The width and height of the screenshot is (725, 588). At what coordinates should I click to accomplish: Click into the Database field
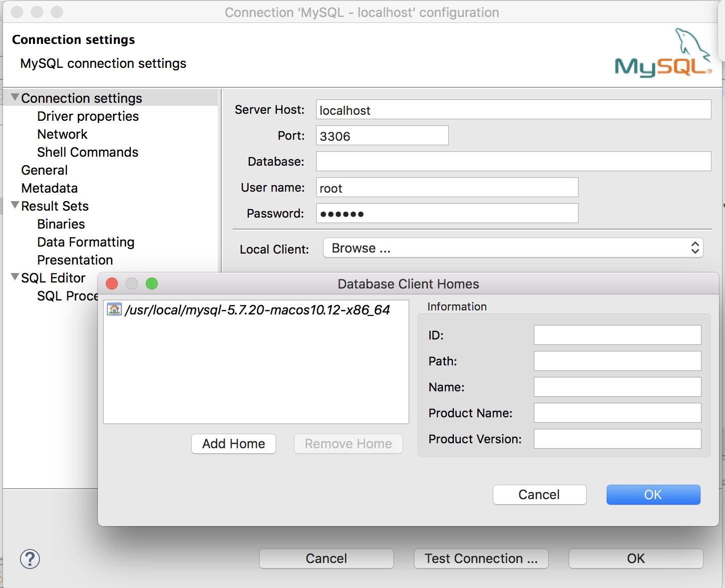click(513, 161)
